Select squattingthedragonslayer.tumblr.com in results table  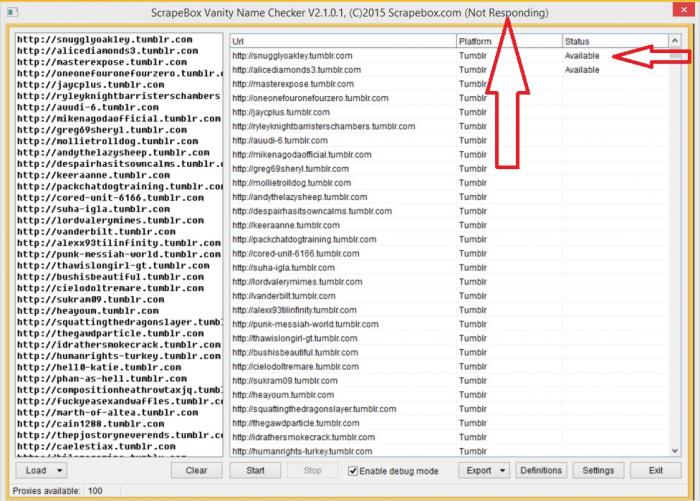pyautogui.click(x=314, y=409)
